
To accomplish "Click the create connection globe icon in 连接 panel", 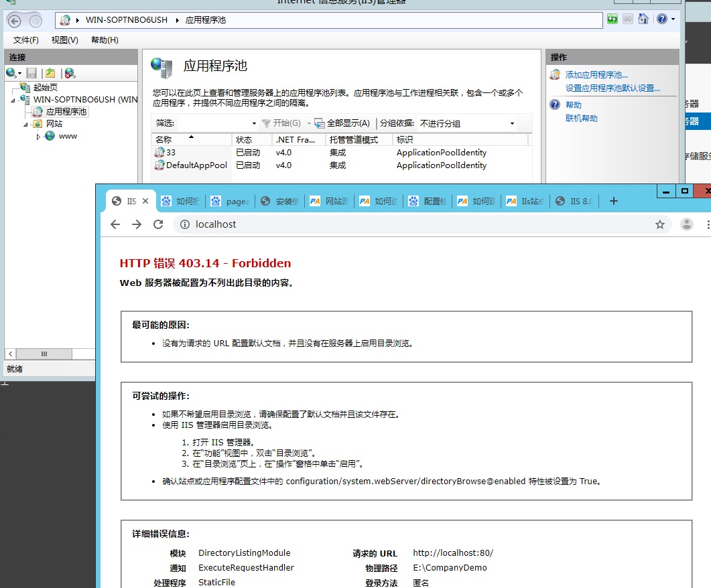I will pos(11,73).
